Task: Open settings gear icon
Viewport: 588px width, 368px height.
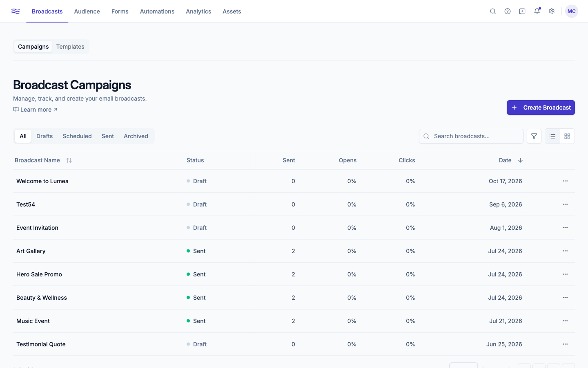Action: tap(552, 11)
